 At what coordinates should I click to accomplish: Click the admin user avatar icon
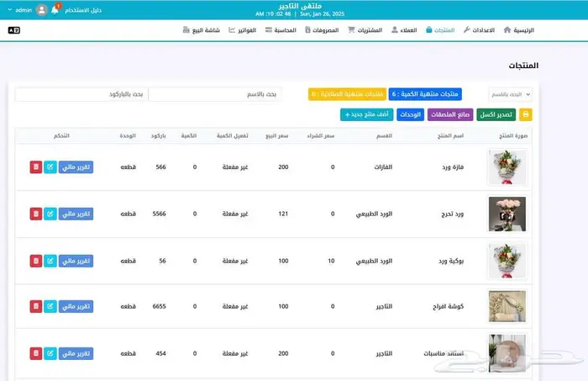tap(41, 10)
